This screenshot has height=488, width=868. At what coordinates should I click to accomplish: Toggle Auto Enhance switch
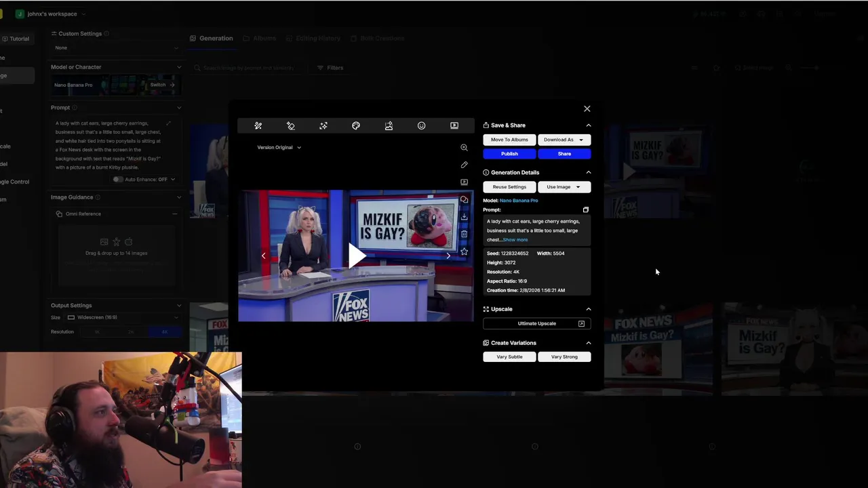[118, 180]
